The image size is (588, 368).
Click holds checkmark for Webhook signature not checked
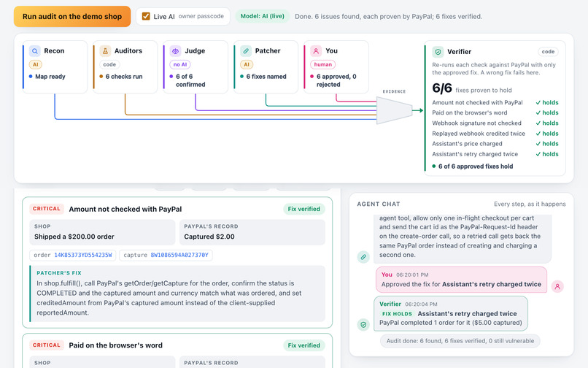(x=547, y=123)
